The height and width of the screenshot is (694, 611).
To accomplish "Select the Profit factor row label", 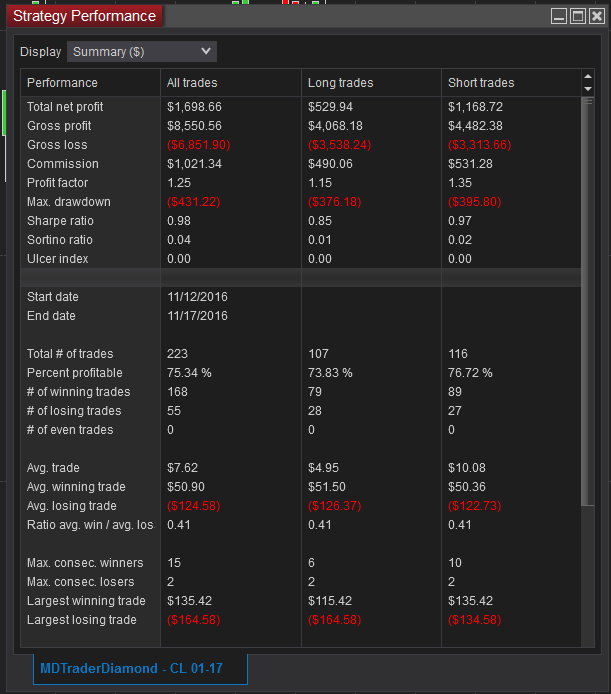I will point(58,183).
